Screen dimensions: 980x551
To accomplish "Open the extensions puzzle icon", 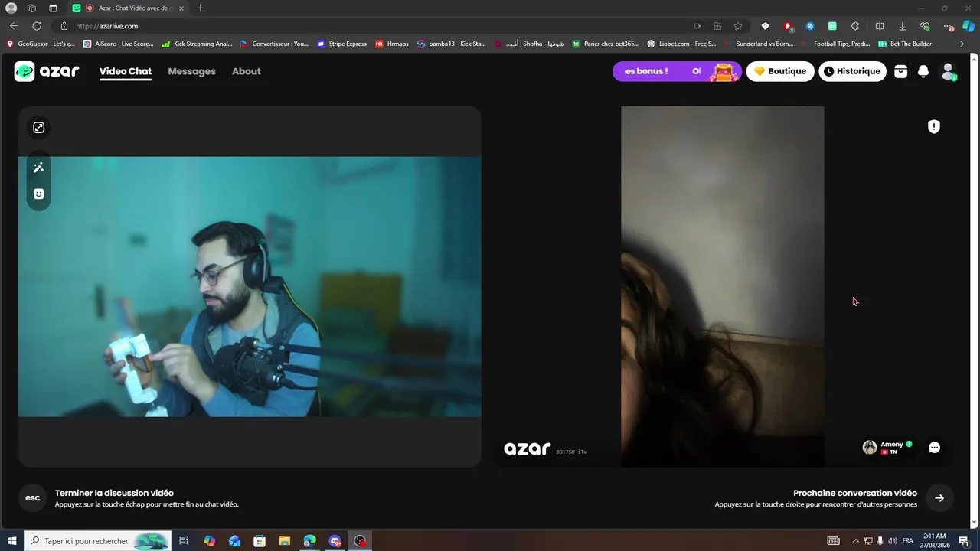I will (855, 26).
